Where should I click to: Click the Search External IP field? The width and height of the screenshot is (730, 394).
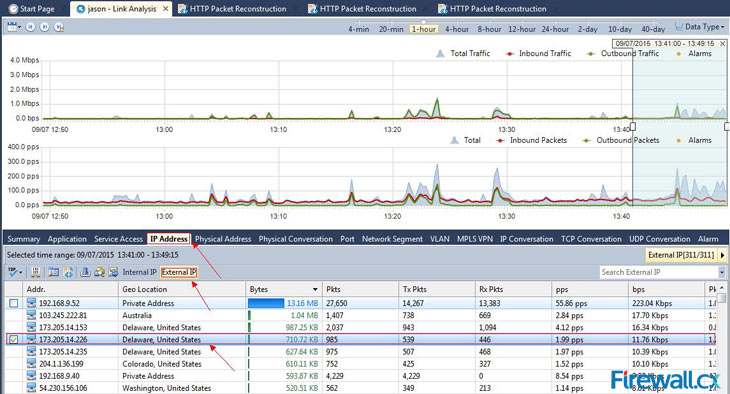[x=659, y=272]
